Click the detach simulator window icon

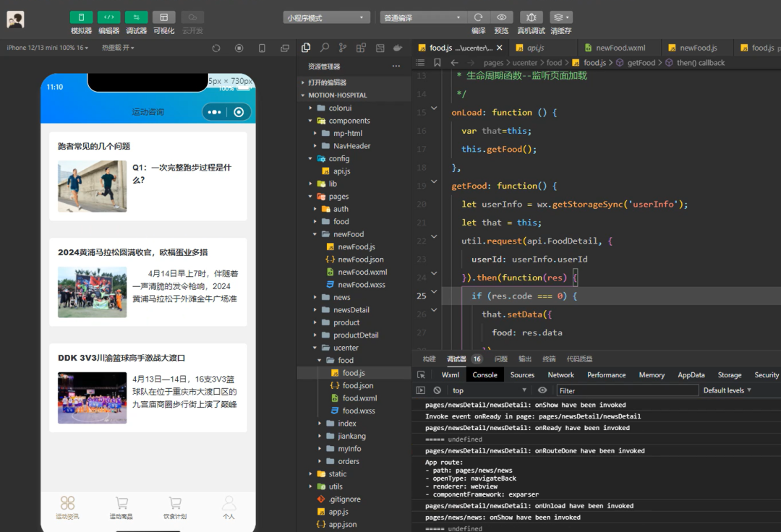coord(285,48)
